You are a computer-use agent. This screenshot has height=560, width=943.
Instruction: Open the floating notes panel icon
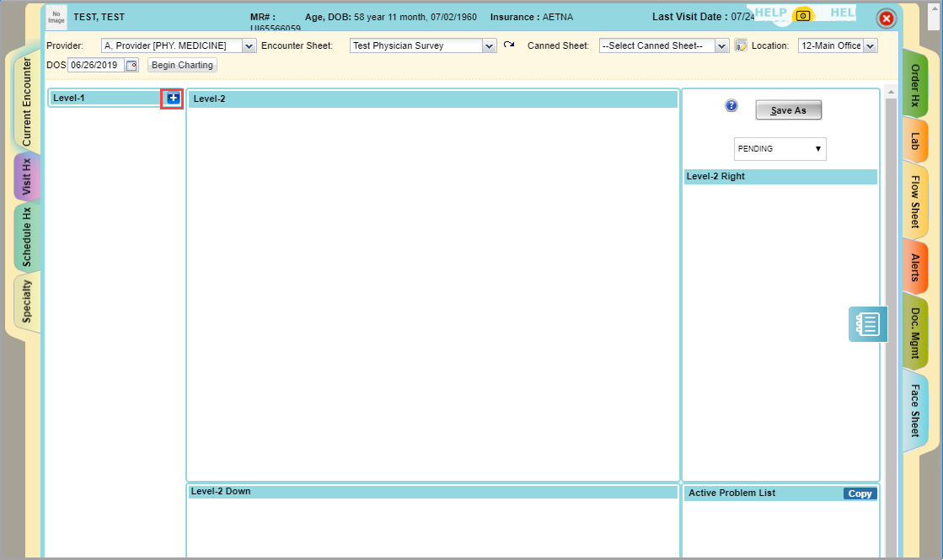pos(867,324)
